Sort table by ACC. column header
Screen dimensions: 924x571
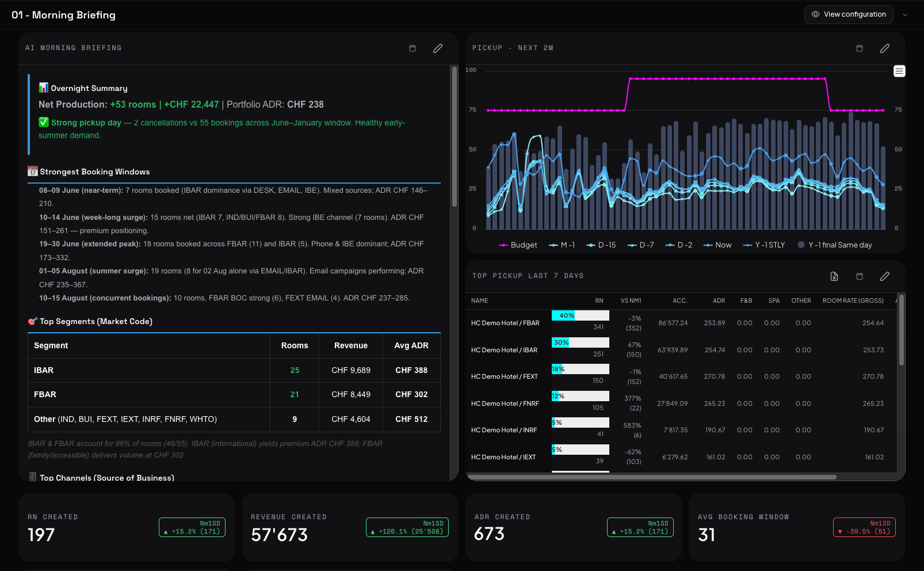pyautogui.click(x=680, y=301)
